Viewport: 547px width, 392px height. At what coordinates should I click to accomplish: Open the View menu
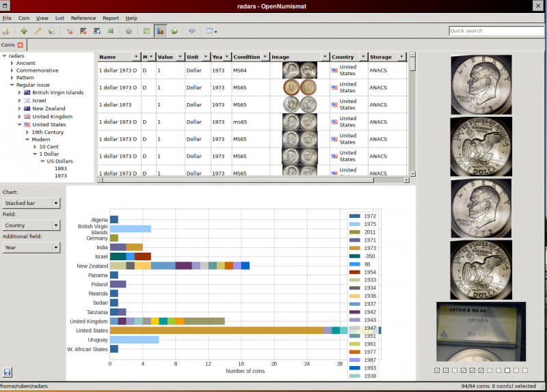click(42, 18)
